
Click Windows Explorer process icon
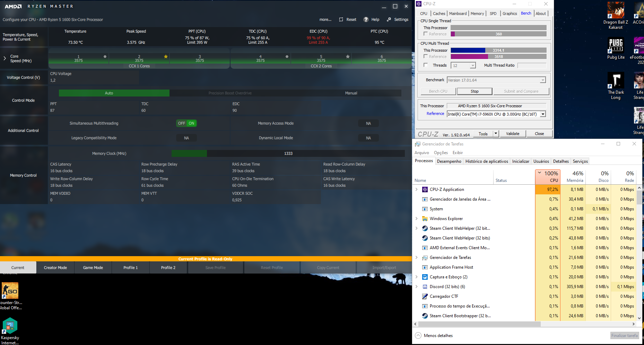point(425,219)
